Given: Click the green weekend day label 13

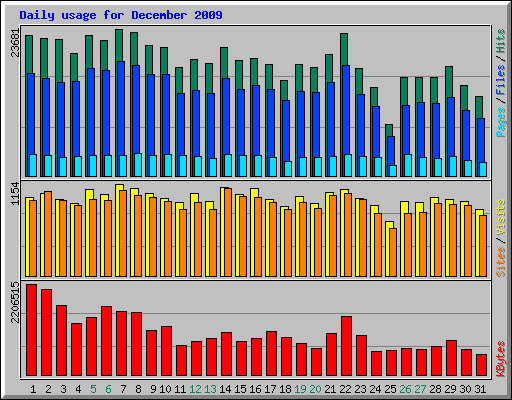Looking at the screenshot, I should tap(210, 389).
